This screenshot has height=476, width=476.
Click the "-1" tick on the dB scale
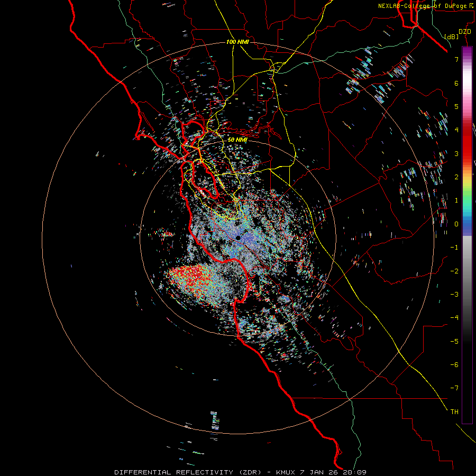pos(454,248)
